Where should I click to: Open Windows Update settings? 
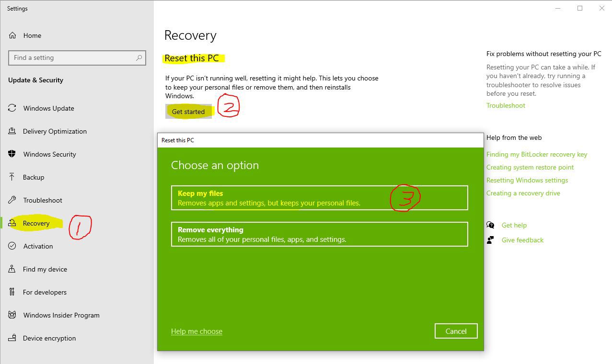coord(12,108)
